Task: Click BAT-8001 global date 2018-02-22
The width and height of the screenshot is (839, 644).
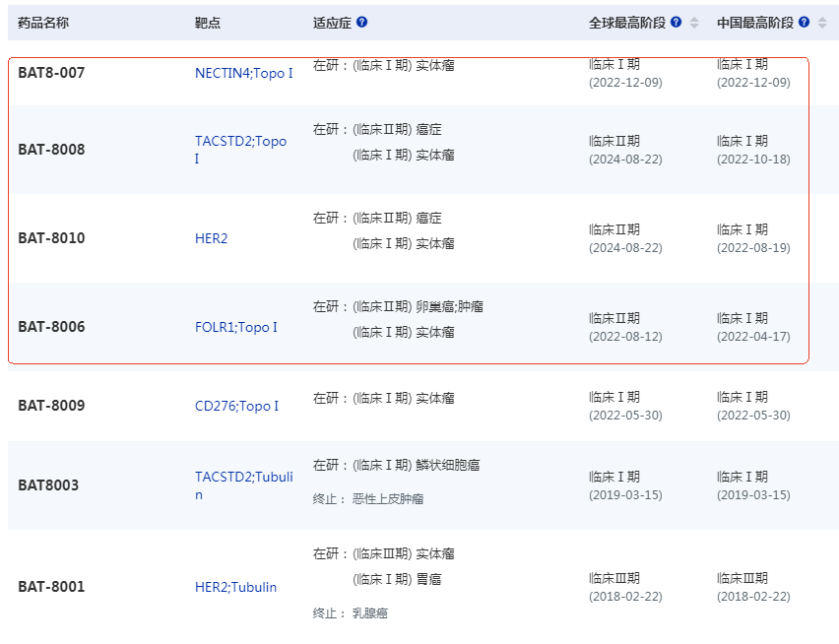Action: coord(625,597)
